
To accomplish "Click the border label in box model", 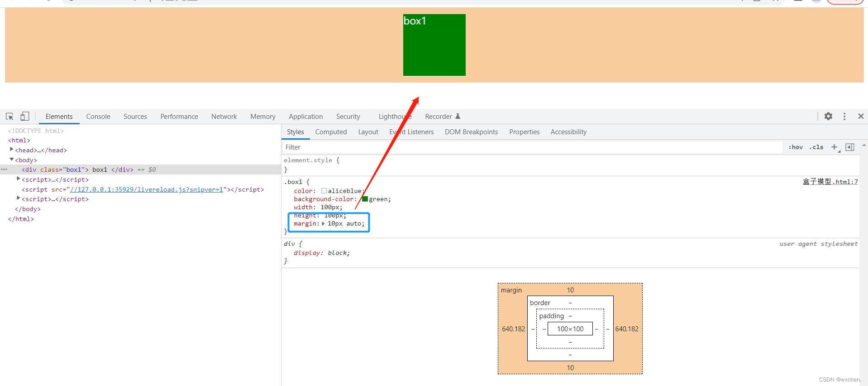I will tap(540, 303).
